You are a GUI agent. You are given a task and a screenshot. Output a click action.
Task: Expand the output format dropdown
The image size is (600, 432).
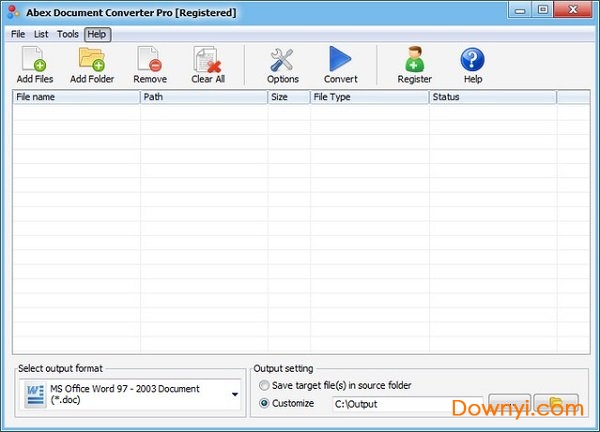coord(235,394)
